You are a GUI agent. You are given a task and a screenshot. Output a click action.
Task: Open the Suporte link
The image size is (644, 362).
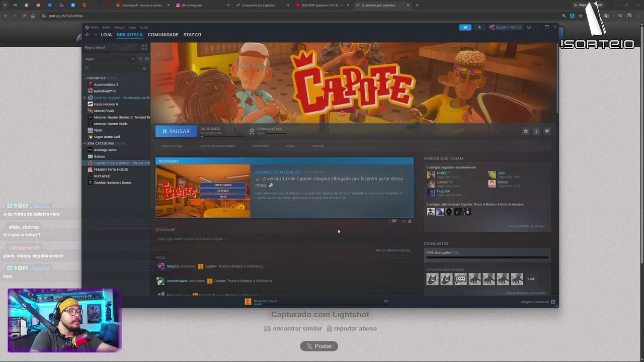(x=317, y=146)
